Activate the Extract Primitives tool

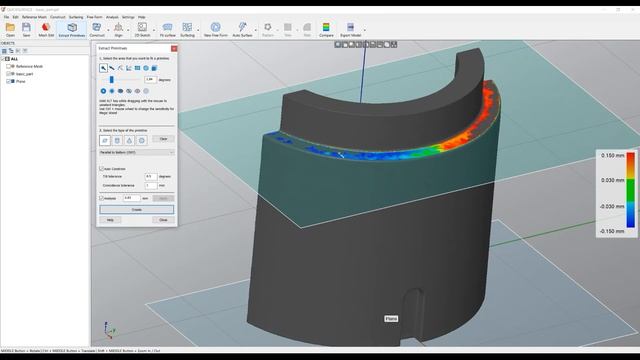click(x=72, y=29)
